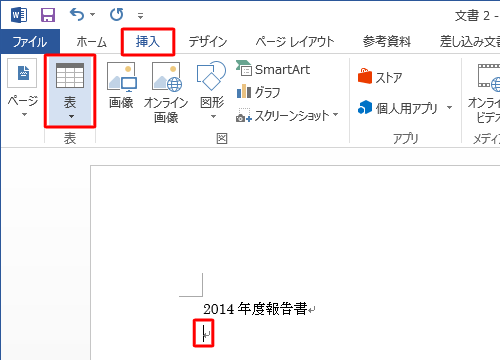The width and height of the screenshot is (500, 360).
Task: Open the ファイル tab
Action: click(x=30, y=42)
